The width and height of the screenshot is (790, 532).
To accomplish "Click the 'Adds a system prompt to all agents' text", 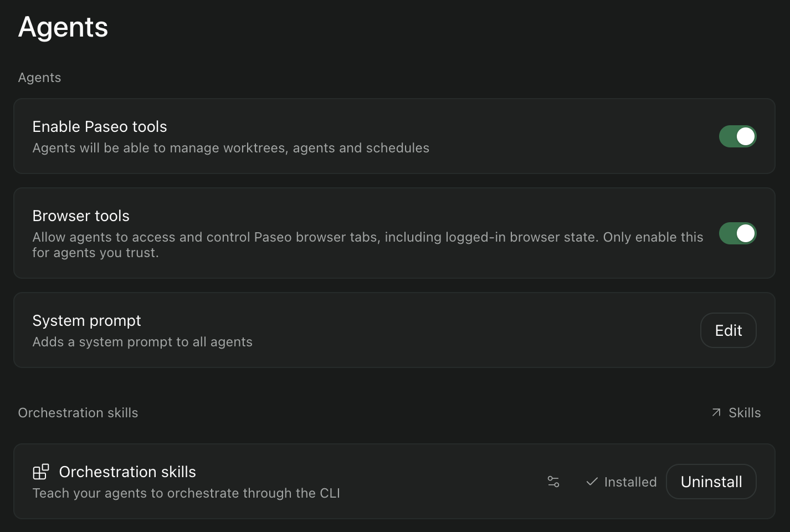I will click(142, 342).
